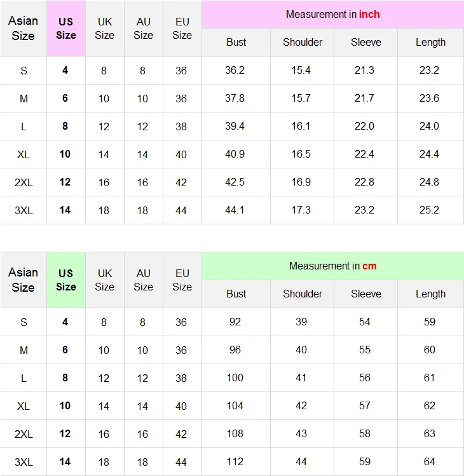This screenshot has width=464, height=476.
Task: Select length value 62 in the cm table
Action: coord(430,405)
